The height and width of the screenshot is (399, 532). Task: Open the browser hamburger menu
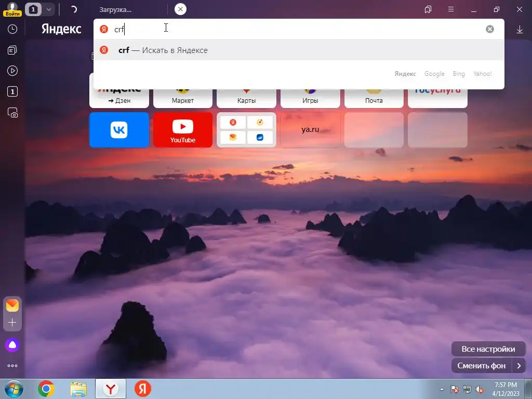click(451, 9)
